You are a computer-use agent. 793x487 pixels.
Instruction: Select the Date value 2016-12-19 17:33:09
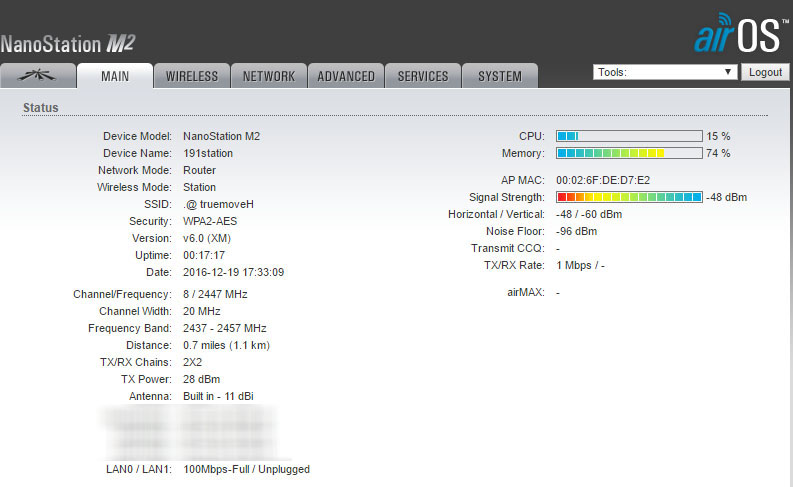coord(234,272)
